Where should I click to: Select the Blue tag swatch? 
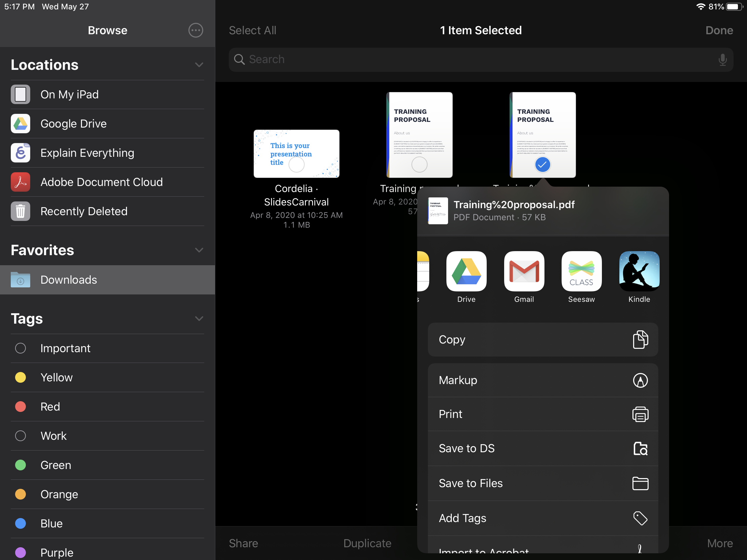tap(20, 523)
